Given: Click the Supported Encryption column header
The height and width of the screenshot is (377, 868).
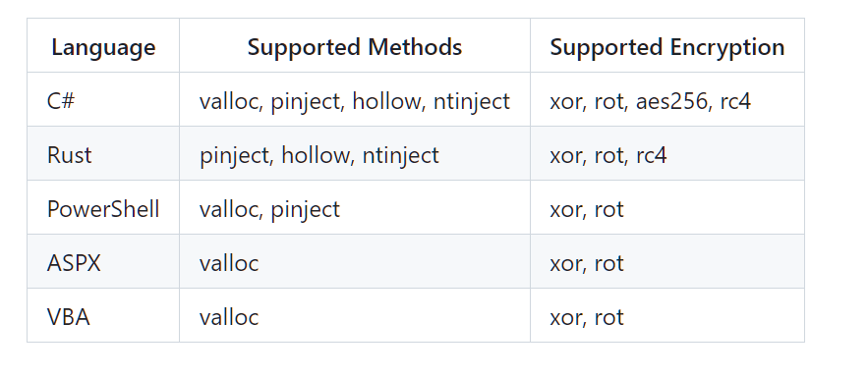Looking at the screenshot, I should [x=667, y=45].
